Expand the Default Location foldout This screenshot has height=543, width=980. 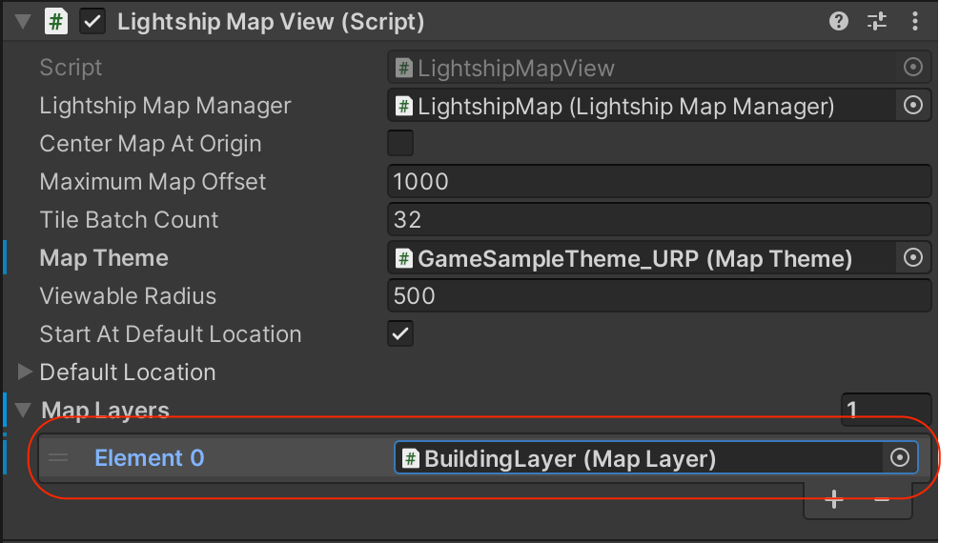(x=25, y=372)
